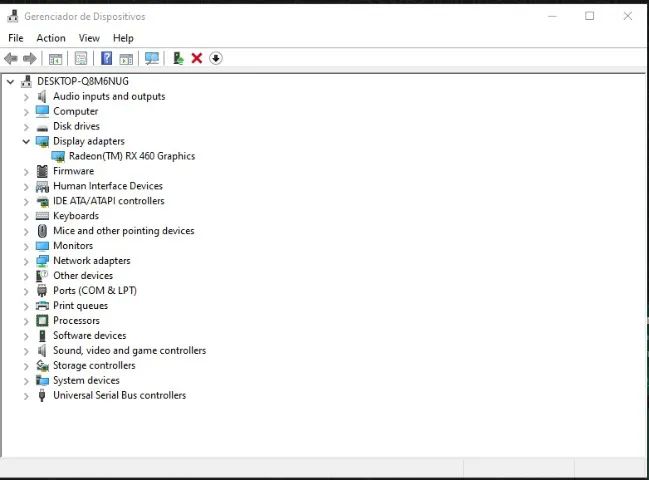
Task: Click the Keyboards icon
Action: (42, 216)
